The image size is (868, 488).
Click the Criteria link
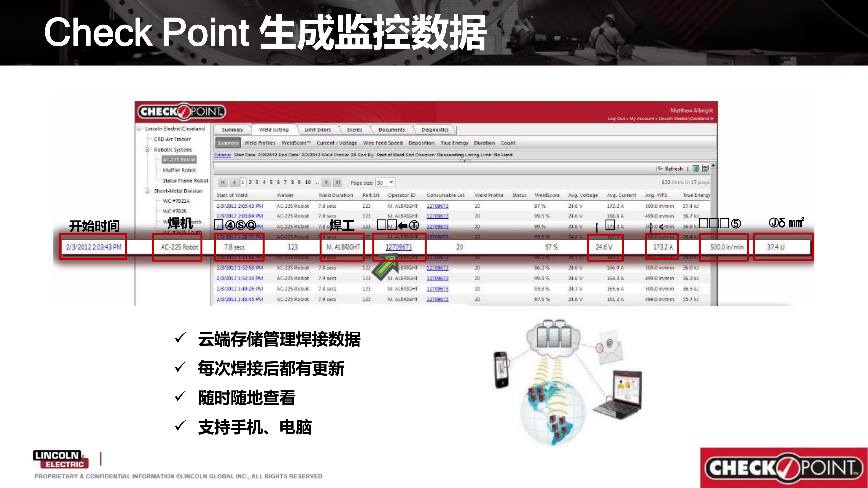click(222, 155)
